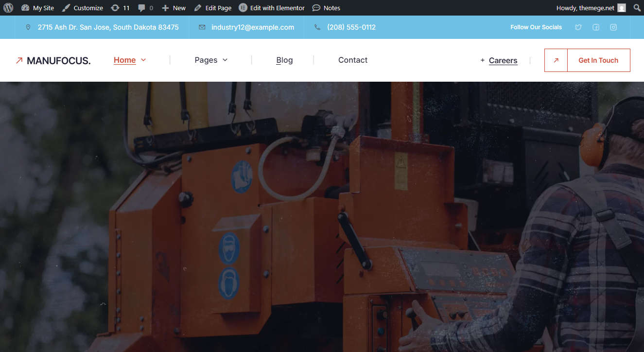Expand the Home dropdown chevron
The image size is (644, 352).
coord(143,60)
